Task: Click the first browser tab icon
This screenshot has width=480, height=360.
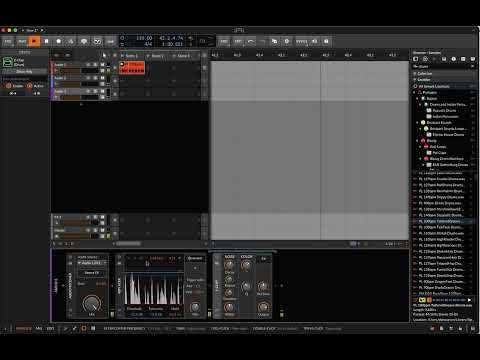Action: (x=416, y=59)
